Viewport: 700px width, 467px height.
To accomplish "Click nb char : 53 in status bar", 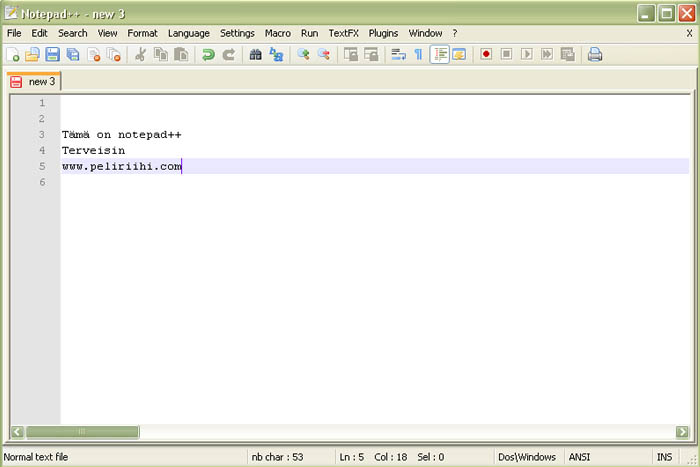I will tap(277, 457).
